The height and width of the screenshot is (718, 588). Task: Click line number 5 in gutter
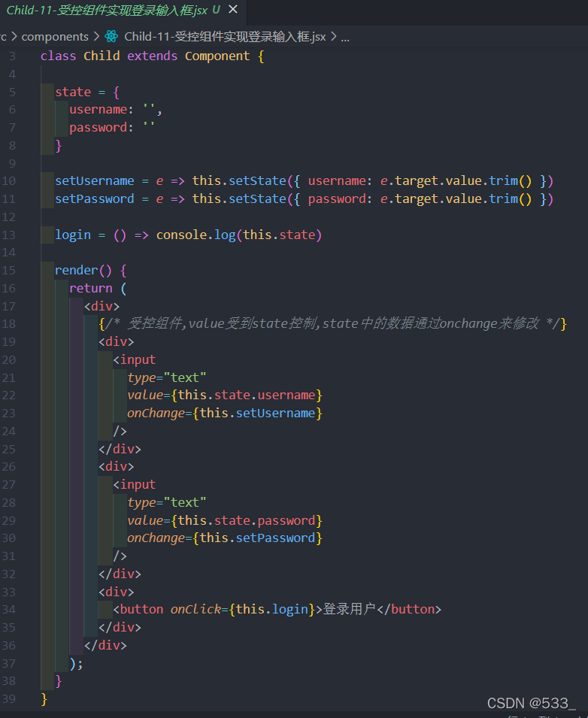[12, 92]
